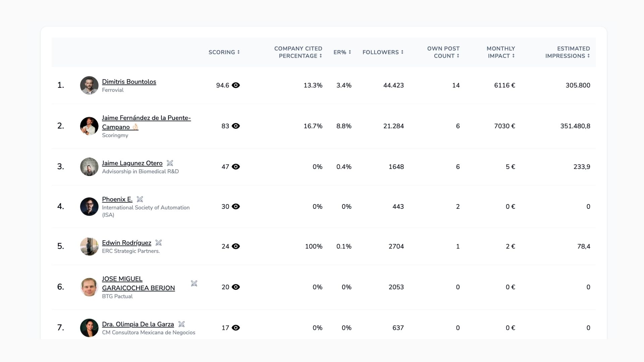Click Phoenix E. avatar photo
This screenshot has width=644, height=362.
tap(89, 206)
